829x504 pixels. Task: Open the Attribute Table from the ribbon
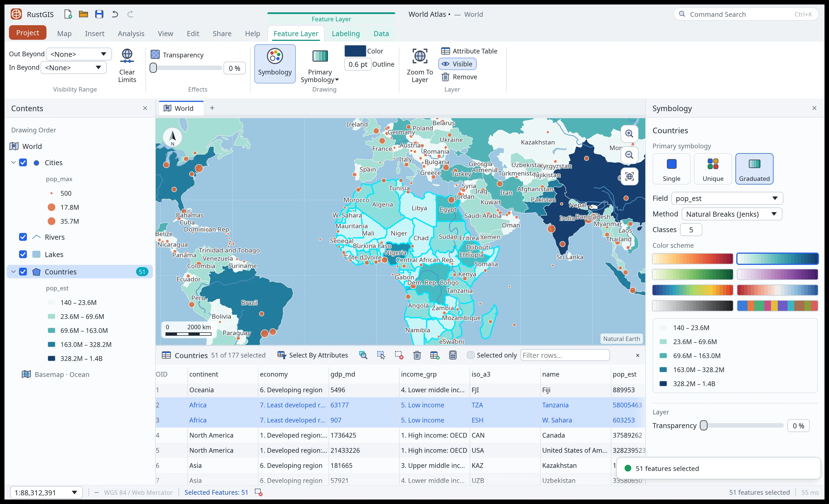click(469, 51)
